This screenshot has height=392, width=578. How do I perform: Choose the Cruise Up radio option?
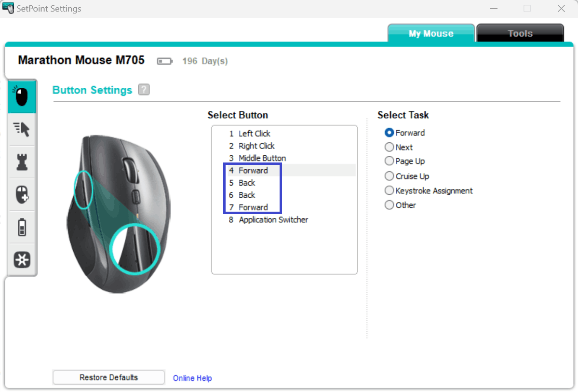tap(389, 176)
